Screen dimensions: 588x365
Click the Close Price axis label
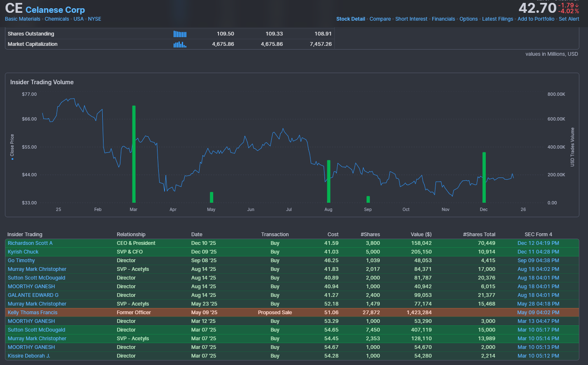pyautogui.click(x=12, y=145)
